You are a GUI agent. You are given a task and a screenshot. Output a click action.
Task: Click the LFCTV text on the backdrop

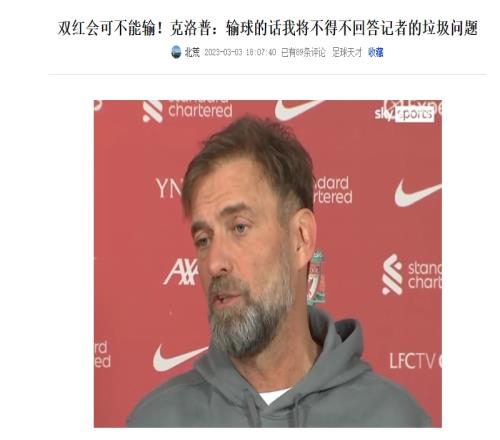click(415, 361)
